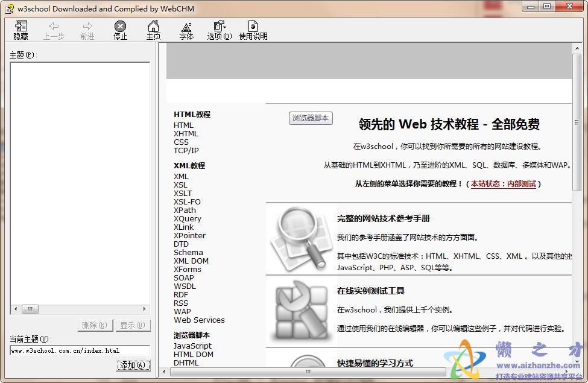Open font settings with the 字体 icon
This screenshot has width=588, height=383.
point(186,29)
